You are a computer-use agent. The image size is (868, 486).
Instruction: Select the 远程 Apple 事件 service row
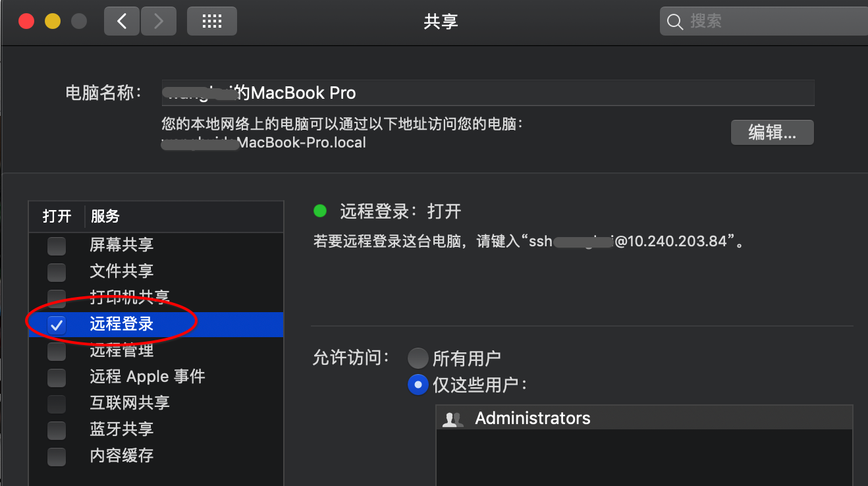click(x=156, y=377)
